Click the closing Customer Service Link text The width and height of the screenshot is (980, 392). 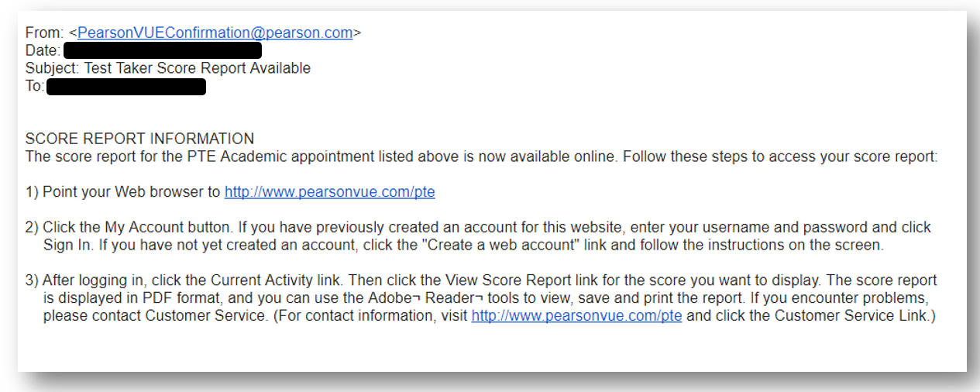tap(850, 316)
